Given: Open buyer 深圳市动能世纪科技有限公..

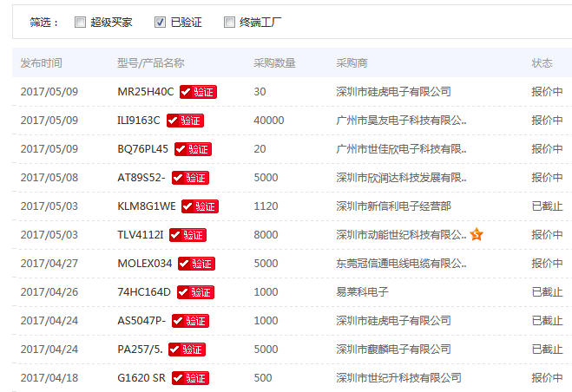Looking at the screenshot, I should click(401, 235).
